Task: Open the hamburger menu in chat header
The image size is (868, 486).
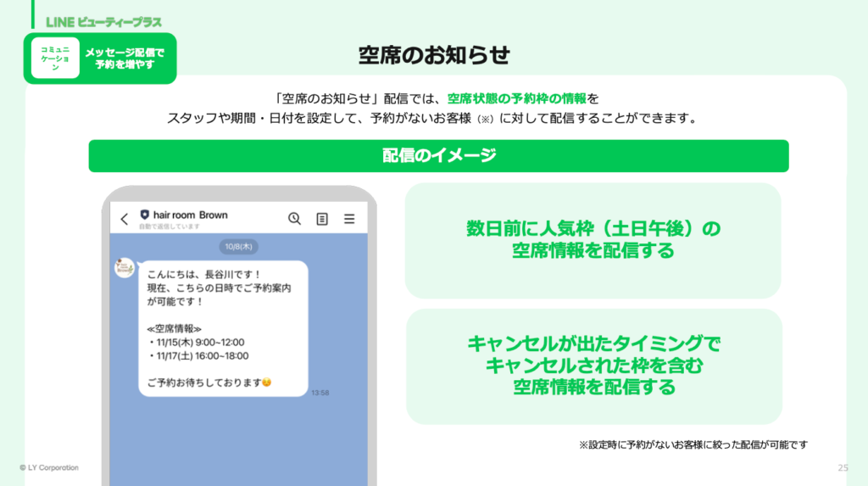Action: 349,219
